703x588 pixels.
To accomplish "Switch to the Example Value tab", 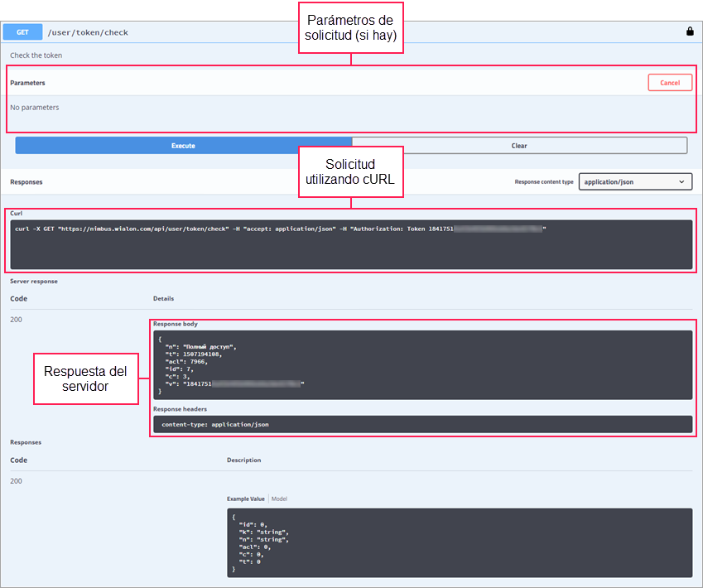I will [x=246, y=499].
